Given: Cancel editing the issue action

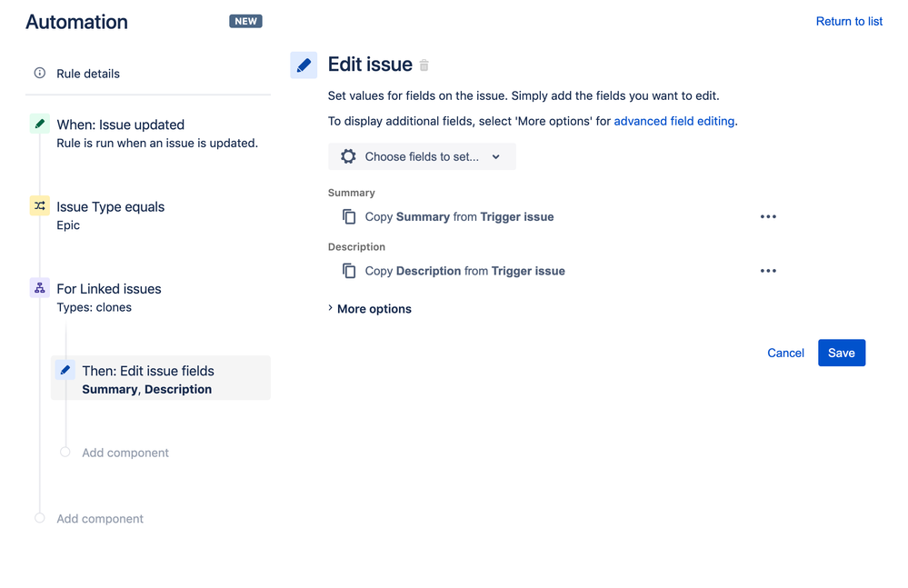Looking at the screenshot, I should [785, 353].
